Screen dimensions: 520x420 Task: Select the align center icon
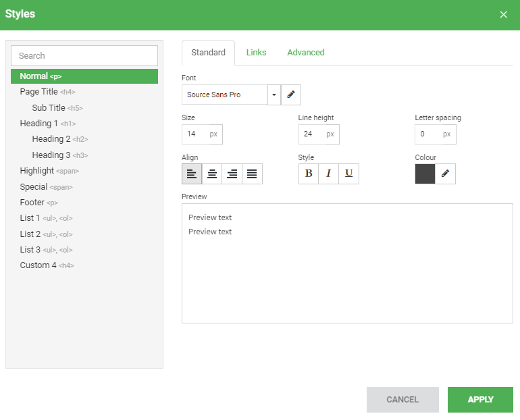pyautogui.click(x=212, y=174)
